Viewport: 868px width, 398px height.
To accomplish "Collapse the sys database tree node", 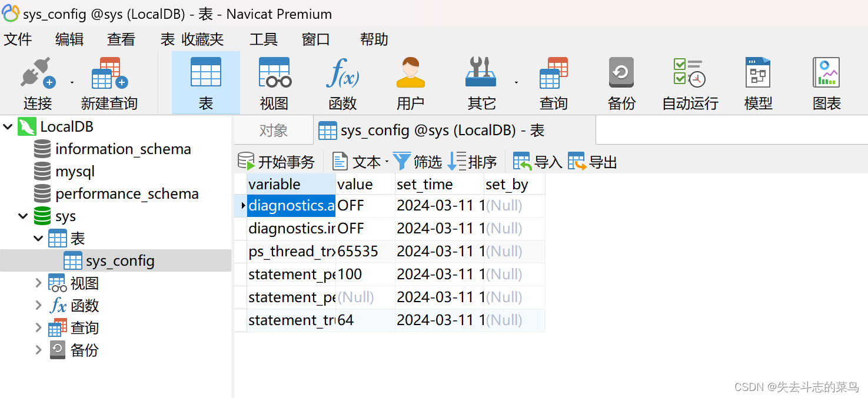I will 22,216.
